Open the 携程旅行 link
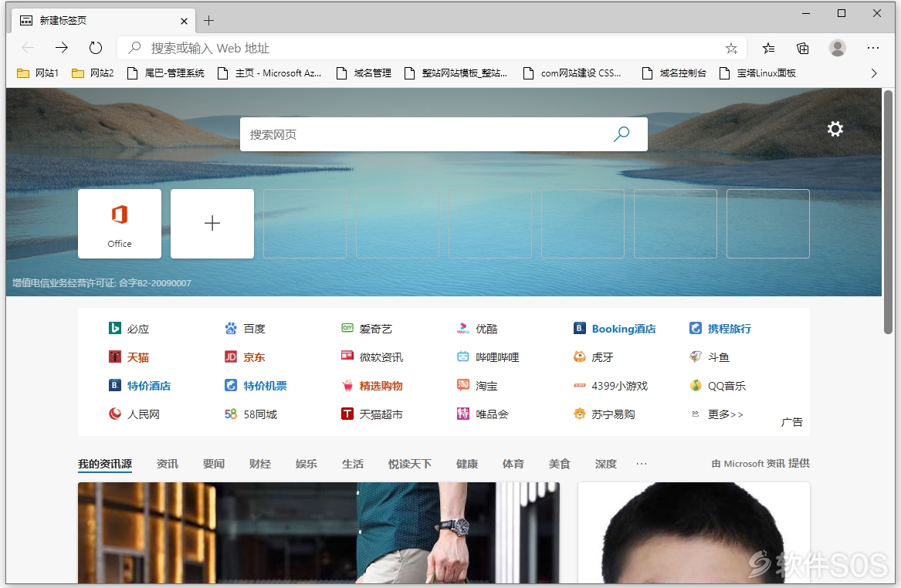This screenshot has height=588, width=901. coord(720,329)
